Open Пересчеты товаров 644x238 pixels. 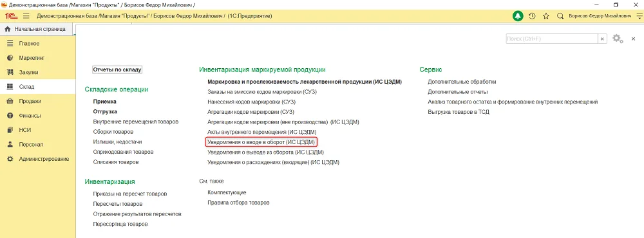[x=118, y=203]
